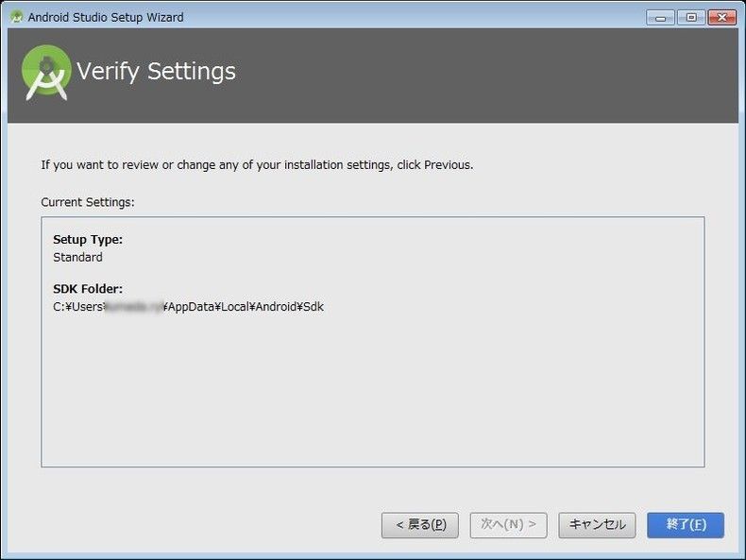
Task: Minimize the Setup Wizard window
Action: click(x=661, y=17)
